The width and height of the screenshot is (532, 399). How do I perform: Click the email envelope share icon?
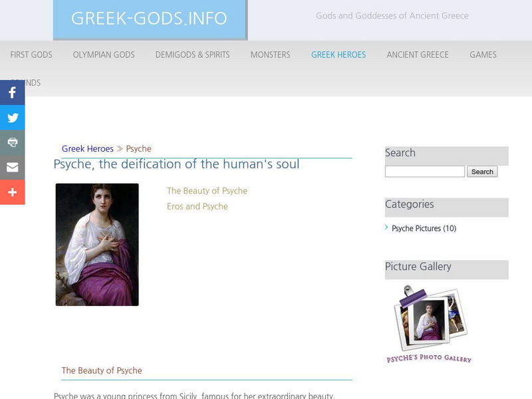point(12,167)
